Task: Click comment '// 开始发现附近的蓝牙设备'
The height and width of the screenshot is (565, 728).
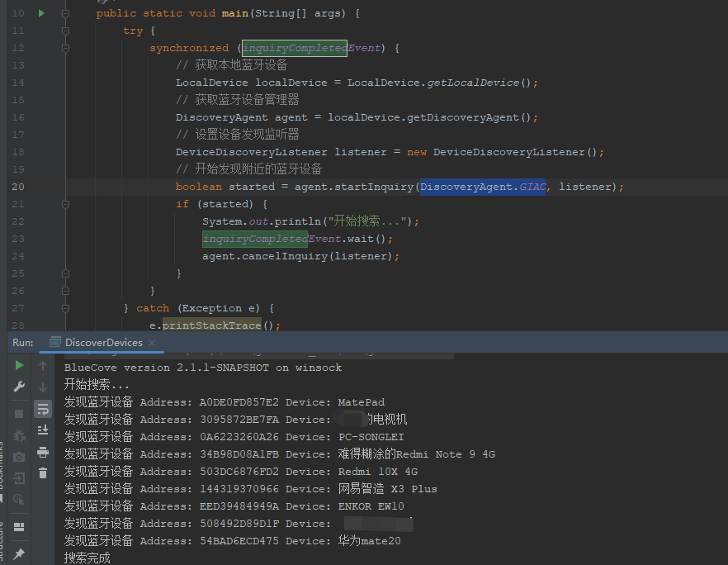Action: click(249, 169)
